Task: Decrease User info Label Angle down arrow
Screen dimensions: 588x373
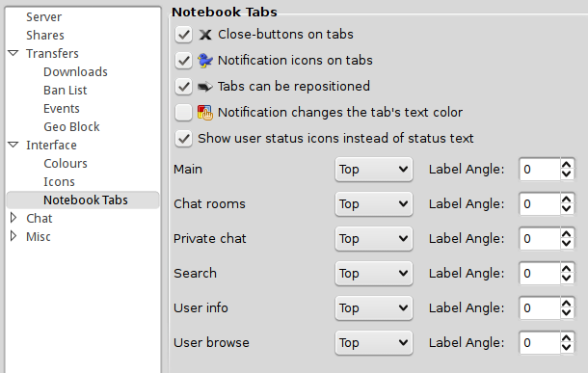Action: [x=567, y=313]
